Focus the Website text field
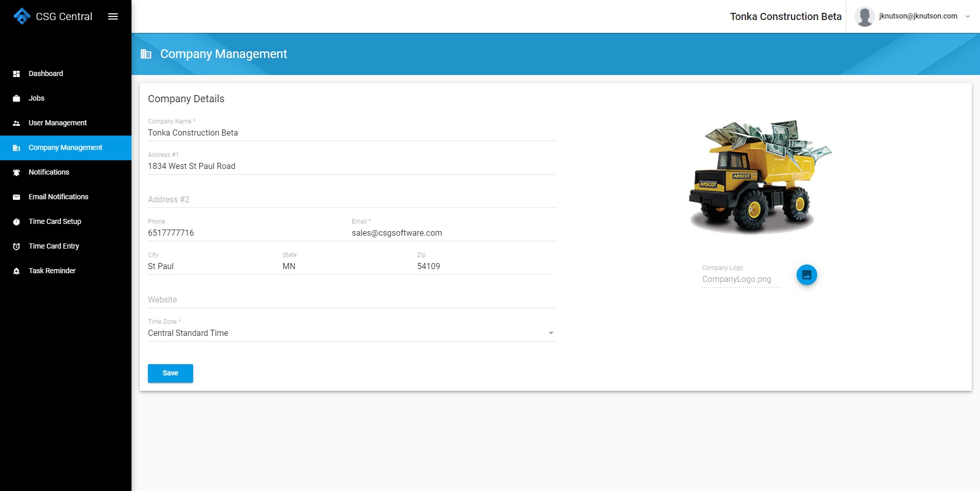Screen dimensions: 980x491 [352, 300]
